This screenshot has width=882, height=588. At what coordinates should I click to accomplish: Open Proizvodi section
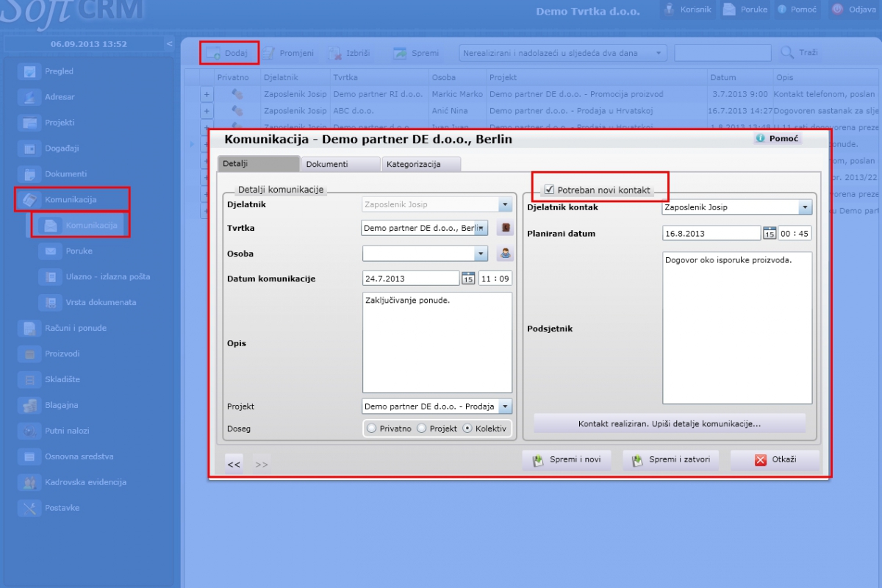point(62,354)
